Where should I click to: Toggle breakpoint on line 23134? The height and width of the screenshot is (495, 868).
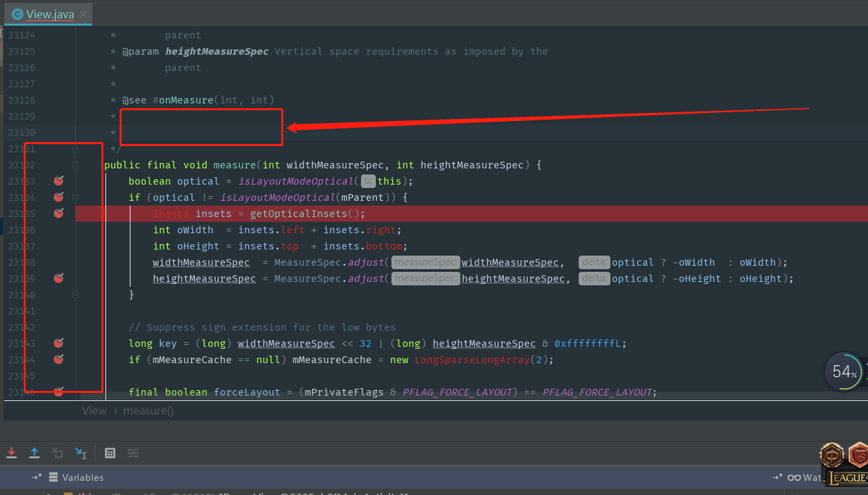(x=59, y=197)
